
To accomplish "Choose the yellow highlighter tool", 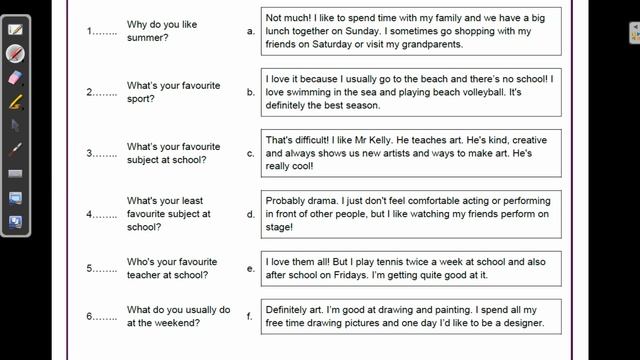I will pos(16,102).
